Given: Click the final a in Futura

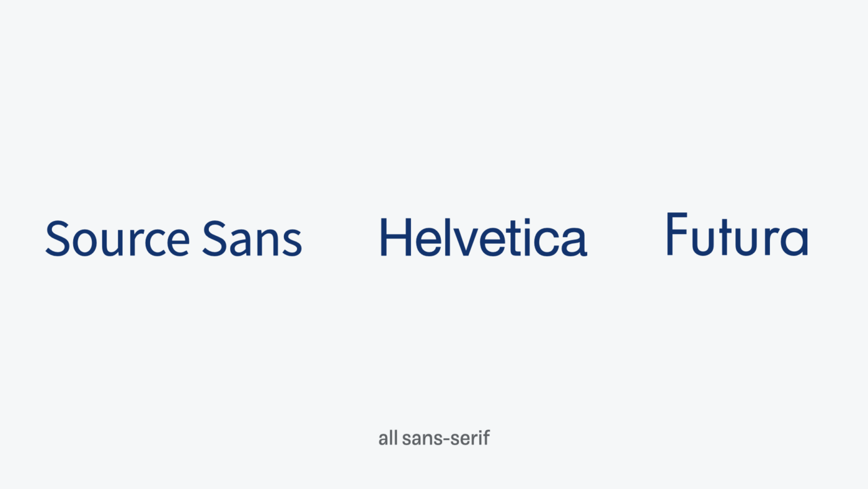Looking at the screenshot, I should pyautogui.click(x=794, y=241).
